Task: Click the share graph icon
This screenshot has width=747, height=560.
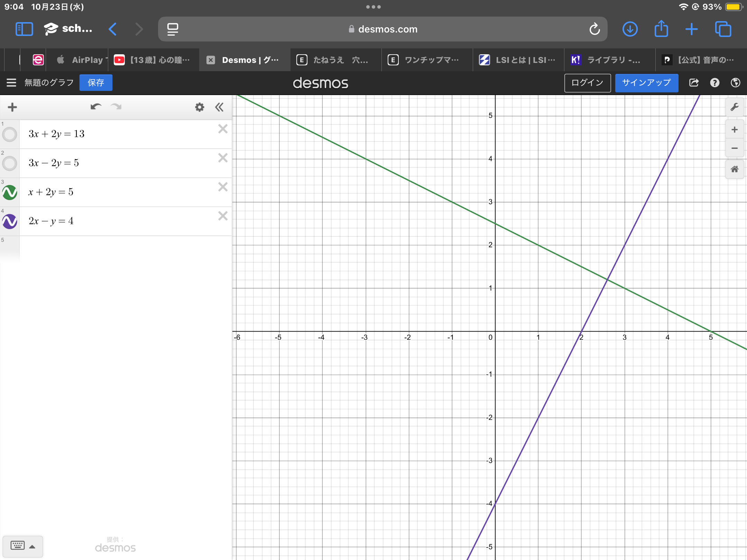Action: [x=694, y=83]
